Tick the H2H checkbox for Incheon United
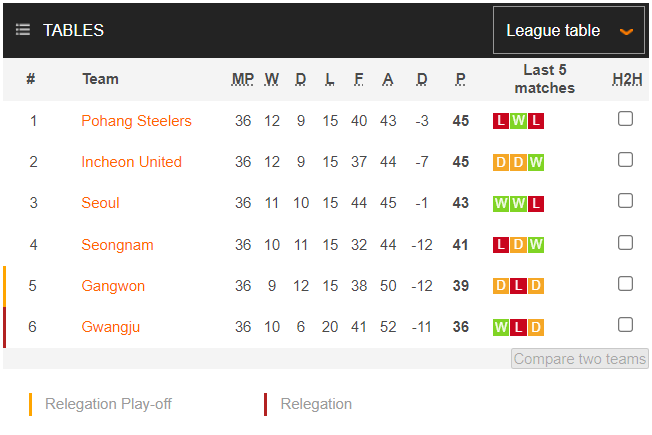Screen dimensions: 652x435 [x=625, y=160]
